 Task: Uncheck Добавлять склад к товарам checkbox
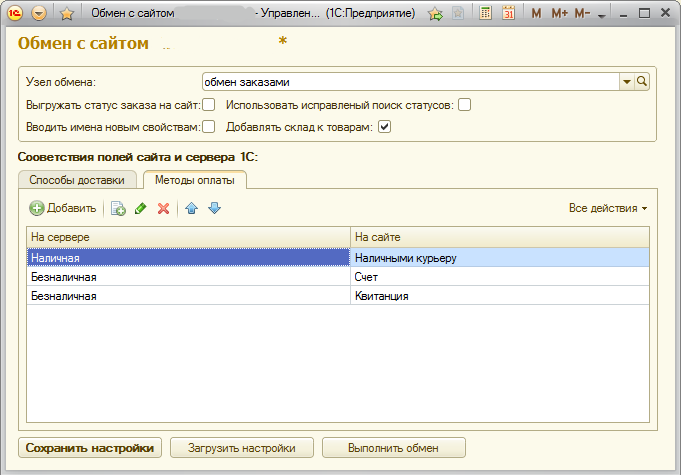[384, 127]
